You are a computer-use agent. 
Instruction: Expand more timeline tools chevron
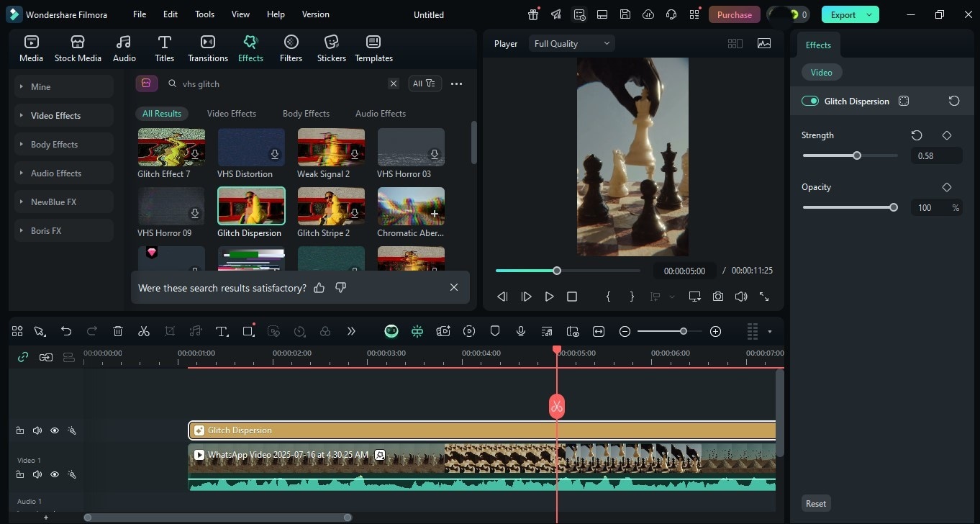pos(351,331)
